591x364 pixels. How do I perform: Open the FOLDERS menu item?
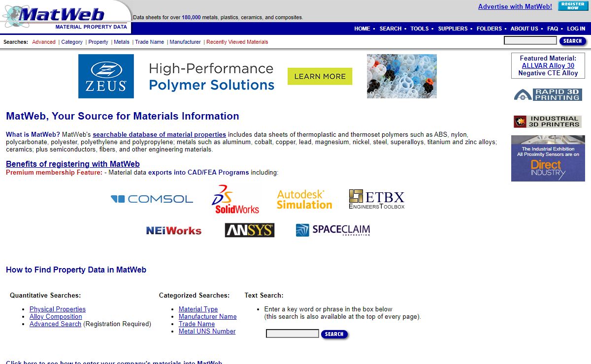click(x=489, y=29)
